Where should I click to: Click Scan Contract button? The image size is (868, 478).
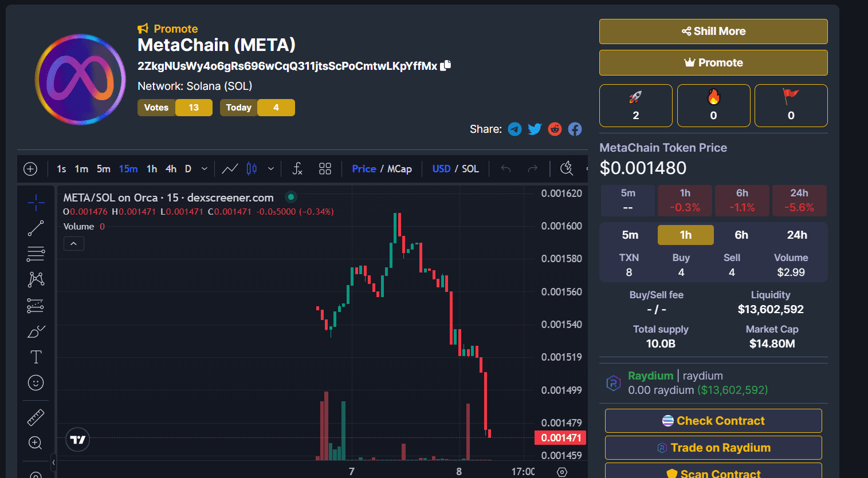pyautogui.click(x=713, y=471)
